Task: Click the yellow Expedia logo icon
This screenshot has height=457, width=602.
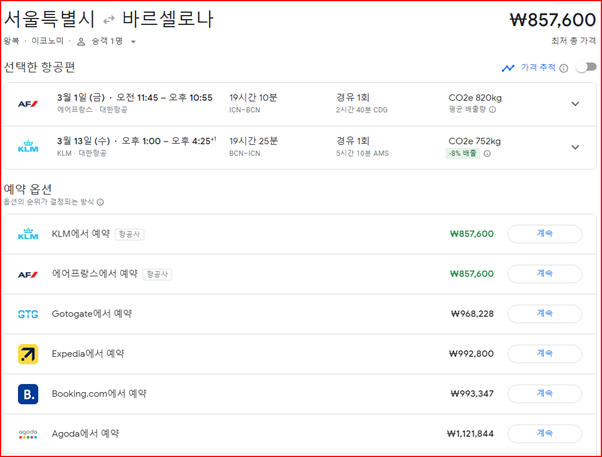Action: point(28,354)
